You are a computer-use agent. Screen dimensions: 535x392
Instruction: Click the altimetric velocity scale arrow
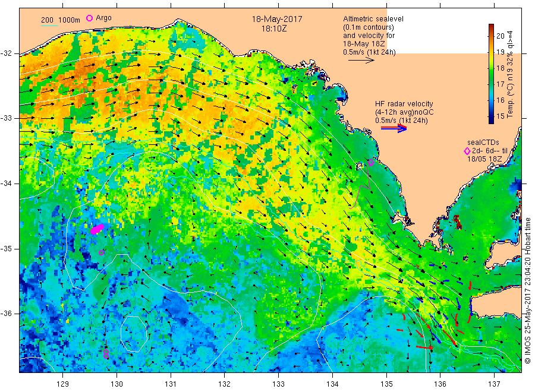361,61
